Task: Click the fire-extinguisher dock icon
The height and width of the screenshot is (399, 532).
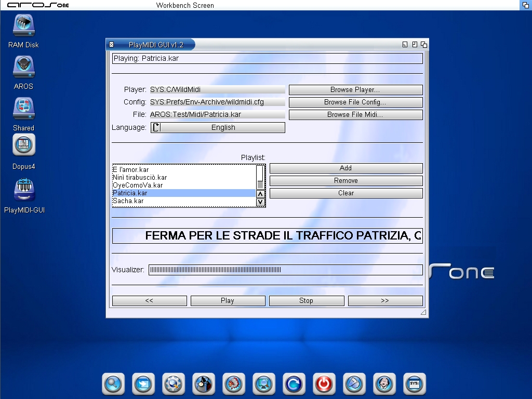Action: (x=204, y=384)
